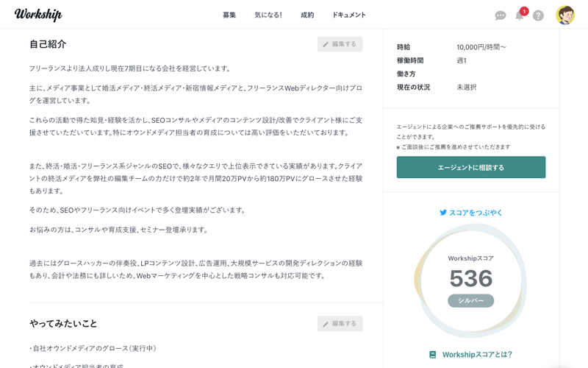Click the 自己紹介 heading
The width and height of the screenshot is (588, 368).
(x=48, y=44)
